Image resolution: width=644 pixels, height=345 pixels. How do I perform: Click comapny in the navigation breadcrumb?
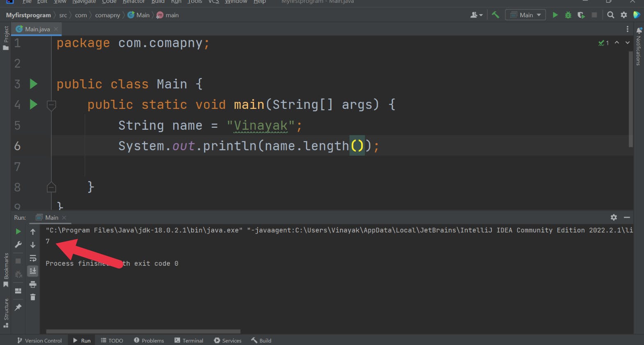[107, 15]
